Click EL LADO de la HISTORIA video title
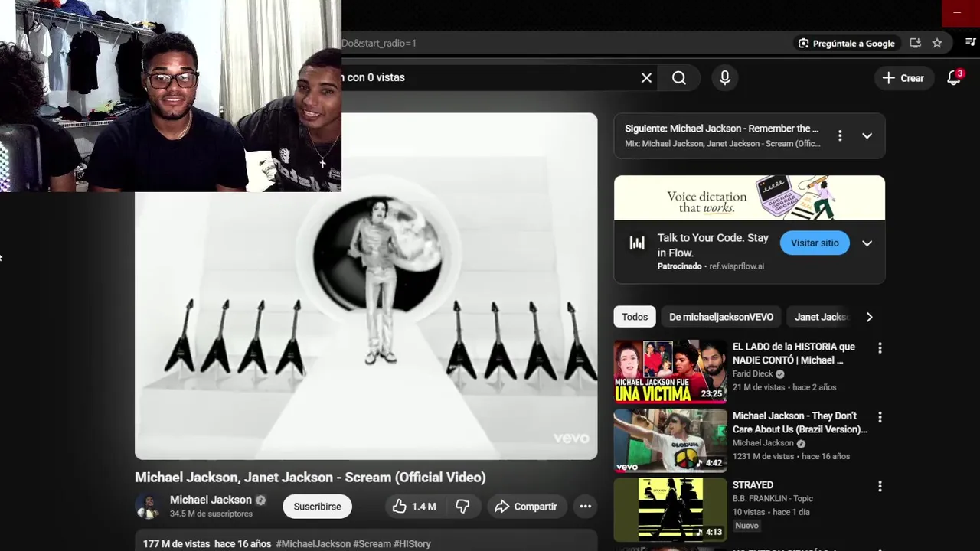The height and width of the screenshot is (551, 980). click(794, 354)
